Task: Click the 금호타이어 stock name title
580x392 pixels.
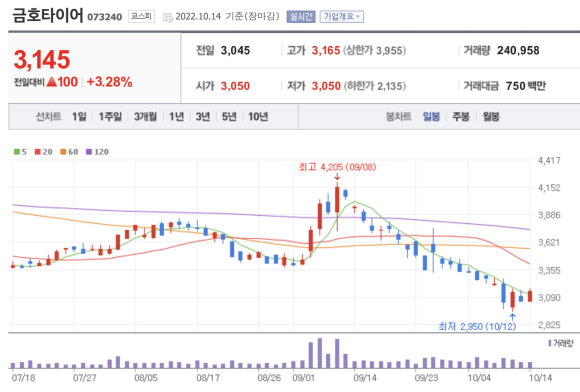Action: click(48, 16)
